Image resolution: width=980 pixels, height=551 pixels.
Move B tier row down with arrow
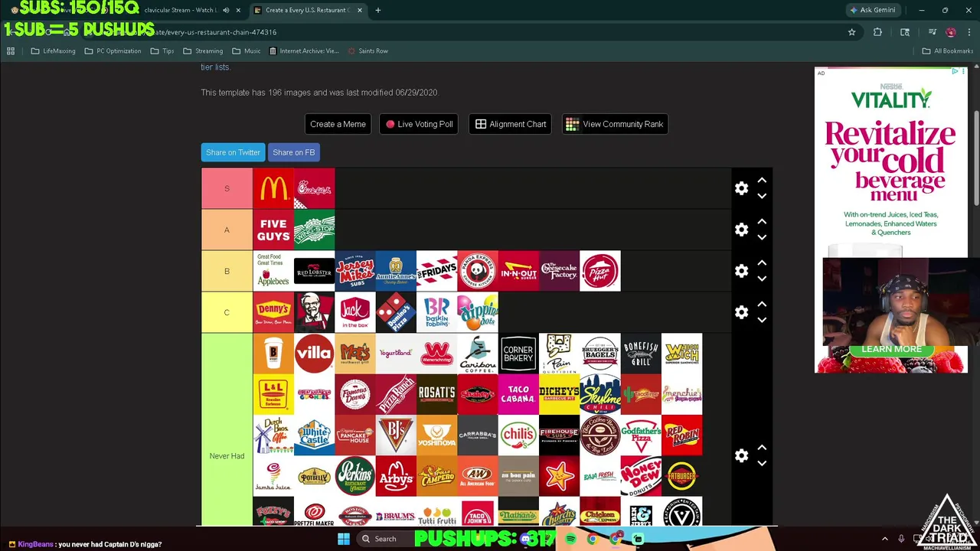coord(762,279)
